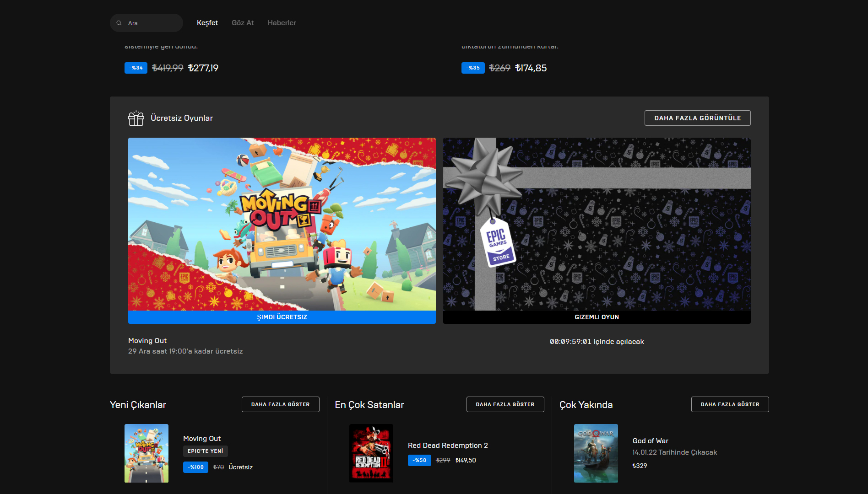Viewport: 868px width, 494px height.
Task: Open the God of War cover thumbnail
Action: [596, 453]
